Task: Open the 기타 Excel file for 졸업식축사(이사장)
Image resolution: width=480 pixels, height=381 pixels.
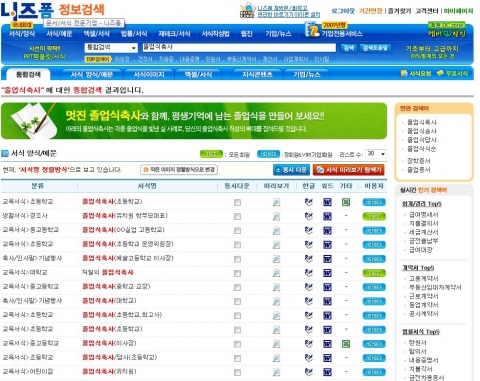Action: (346, 344)
